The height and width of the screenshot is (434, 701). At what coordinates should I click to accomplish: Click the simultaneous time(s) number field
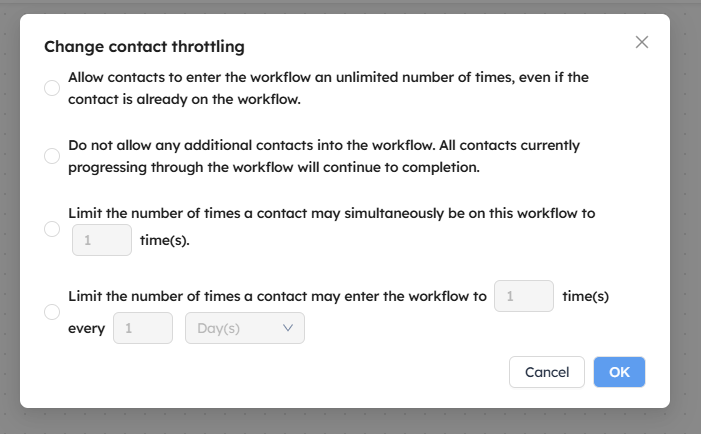click(101, 240)
